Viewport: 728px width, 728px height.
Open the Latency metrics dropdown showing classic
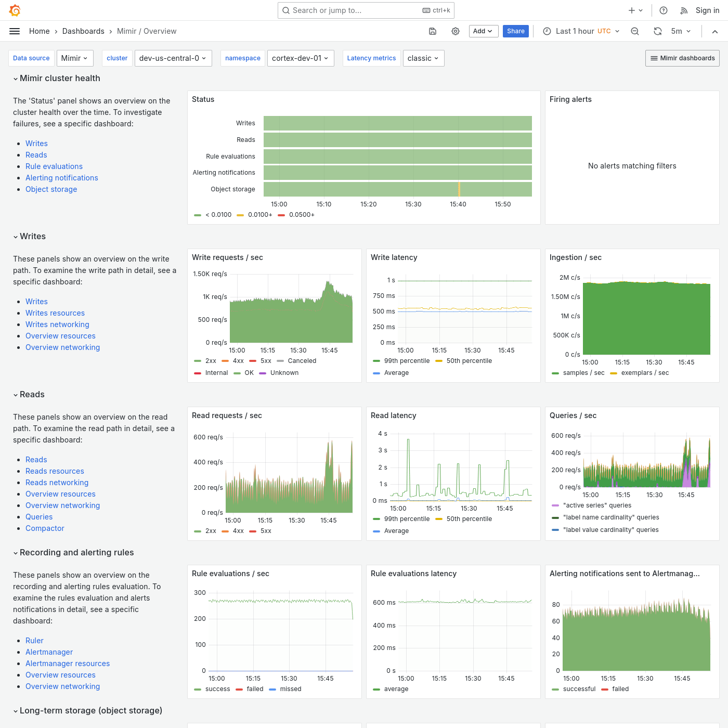423,58
